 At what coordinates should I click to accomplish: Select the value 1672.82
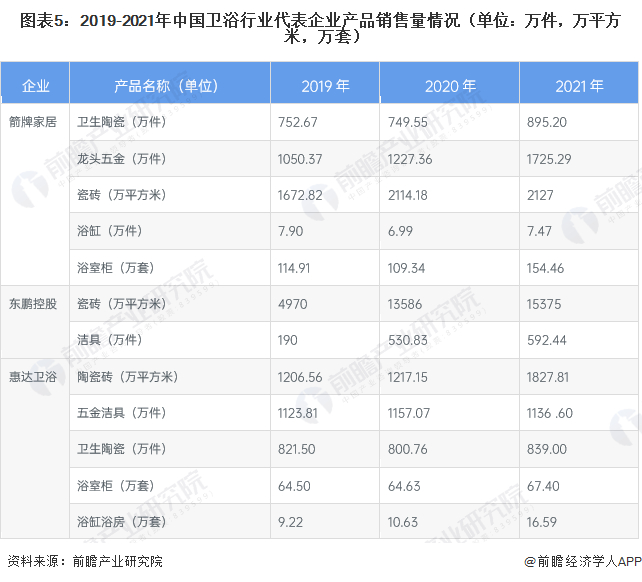(300, 195)
